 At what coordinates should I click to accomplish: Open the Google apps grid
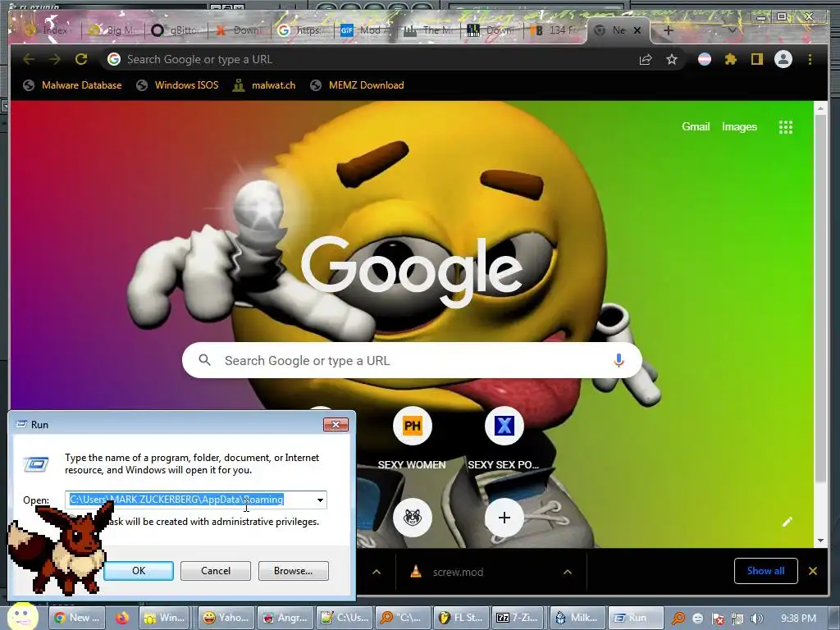(785, 127)
